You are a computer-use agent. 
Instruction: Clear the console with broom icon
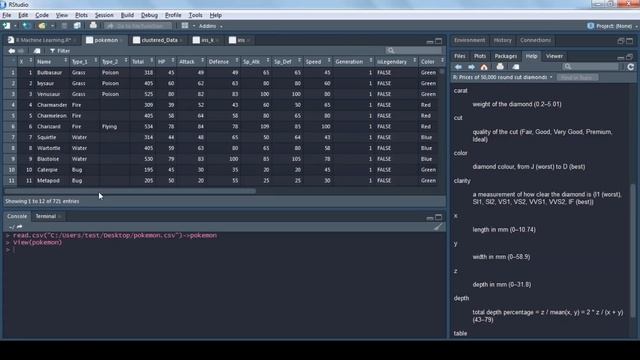point(438,227)
